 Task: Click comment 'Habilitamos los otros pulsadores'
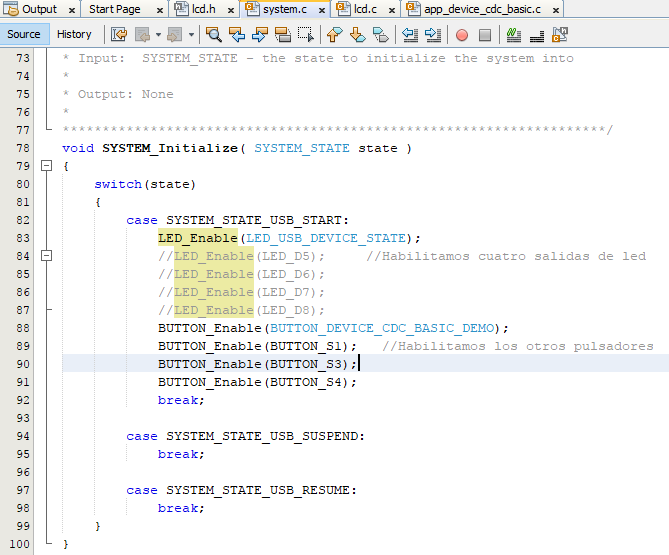coord(518,346)
